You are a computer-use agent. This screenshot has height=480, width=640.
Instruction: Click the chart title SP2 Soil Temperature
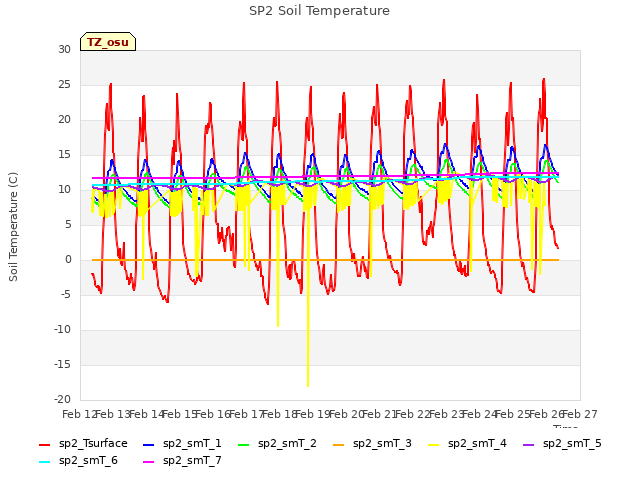point(319,11)
